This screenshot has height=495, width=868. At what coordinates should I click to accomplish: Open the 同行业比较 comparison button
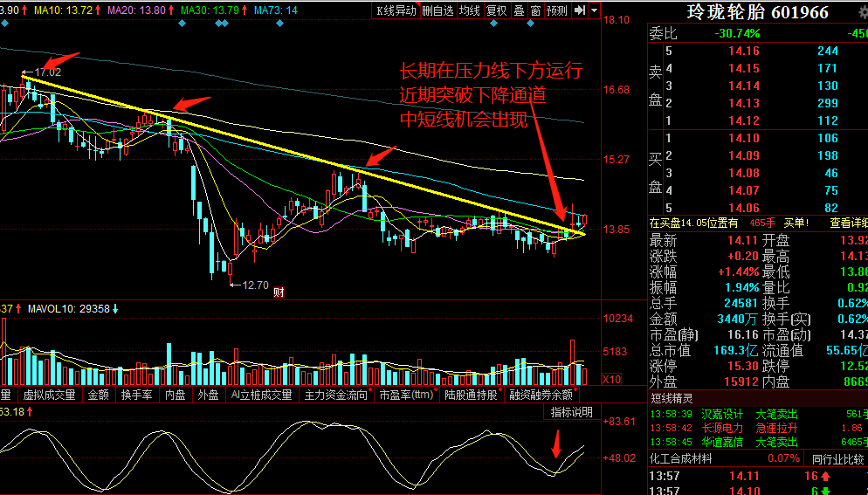(839, 457)
